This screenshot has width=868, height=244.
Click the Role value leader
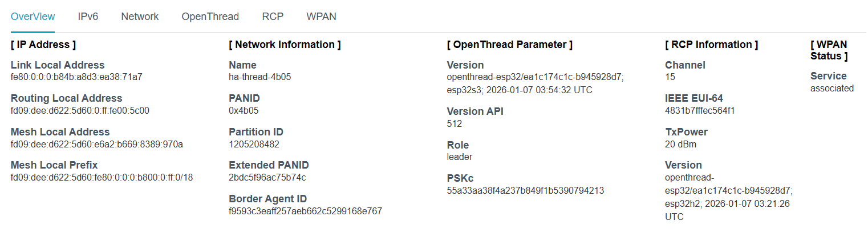pyautogui.click(x=459, y=157)
